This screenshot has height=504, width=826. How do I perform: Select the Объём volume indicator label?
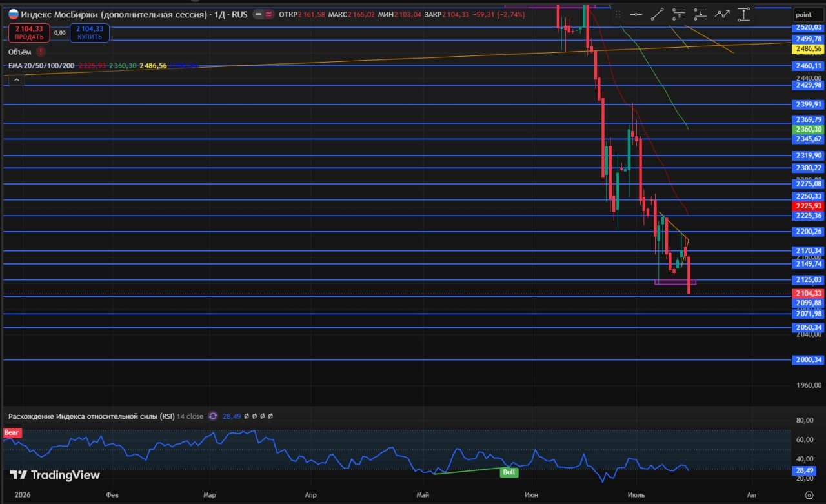pyautogui.click(x=20, y=52)
